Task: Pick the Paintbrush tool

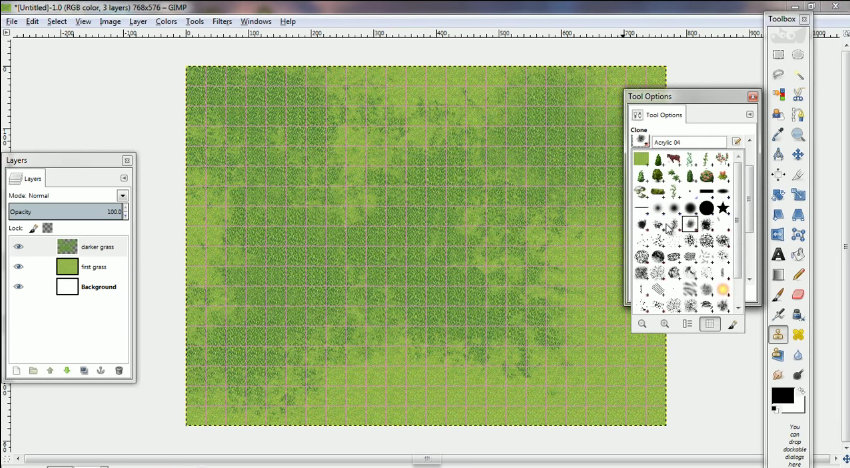Action: 778,294
